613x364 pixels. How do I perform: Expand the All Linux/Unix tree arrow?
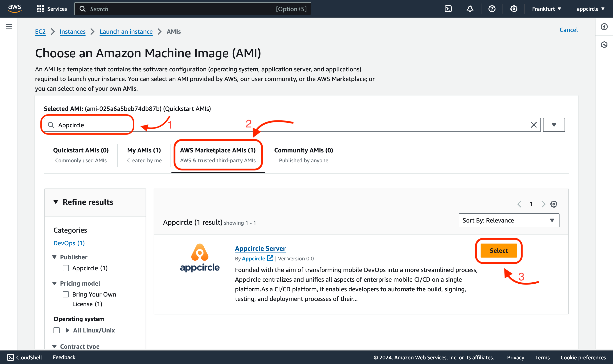(x=68, y=330)
